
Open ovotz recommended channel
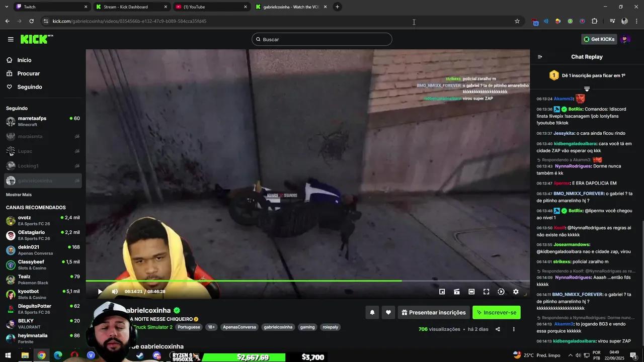point(43,221)
